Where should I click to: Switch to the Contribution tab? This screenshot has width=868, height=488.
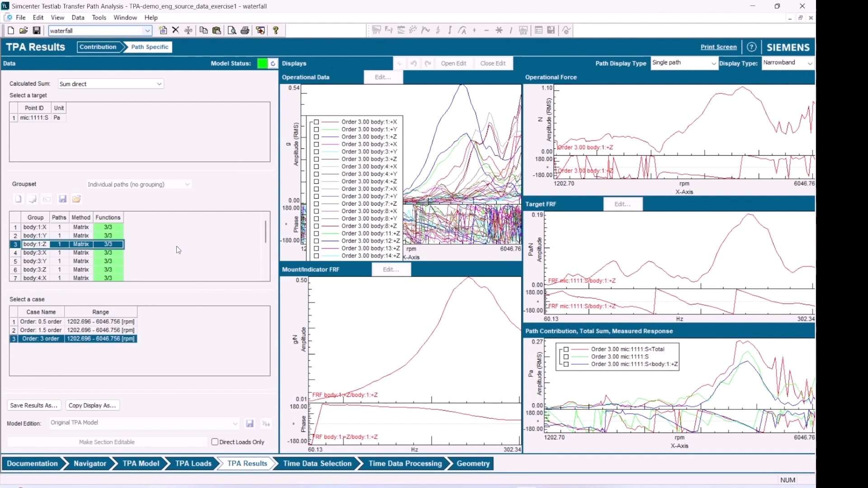(x=97, y=47)
